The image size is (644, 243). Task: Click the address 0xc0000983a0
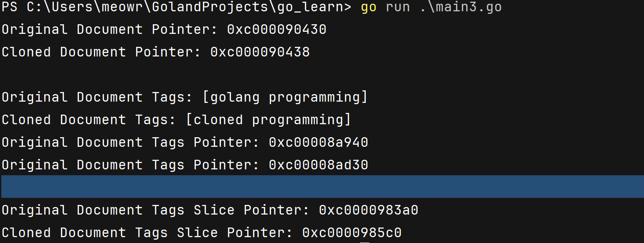coord(368,210)
